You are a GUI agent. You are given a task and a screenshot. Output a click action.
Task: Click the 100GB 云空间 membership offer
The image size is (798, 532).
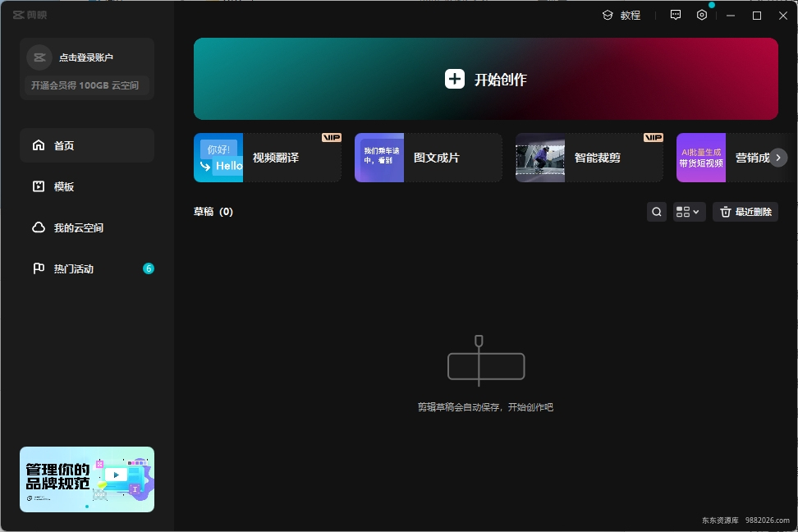pyautogui.click(x=86, y=85)
